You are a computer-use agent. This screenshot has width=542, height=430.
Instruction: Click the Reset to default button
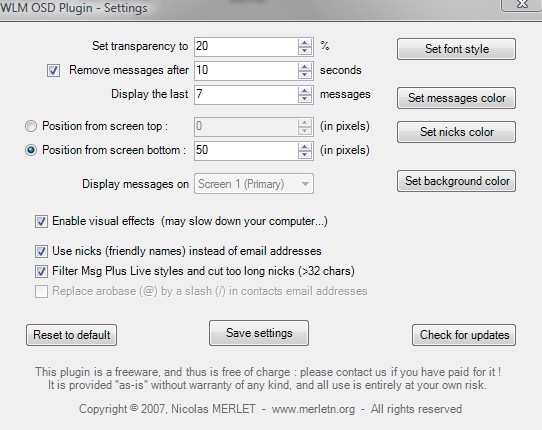pos(72,335)
